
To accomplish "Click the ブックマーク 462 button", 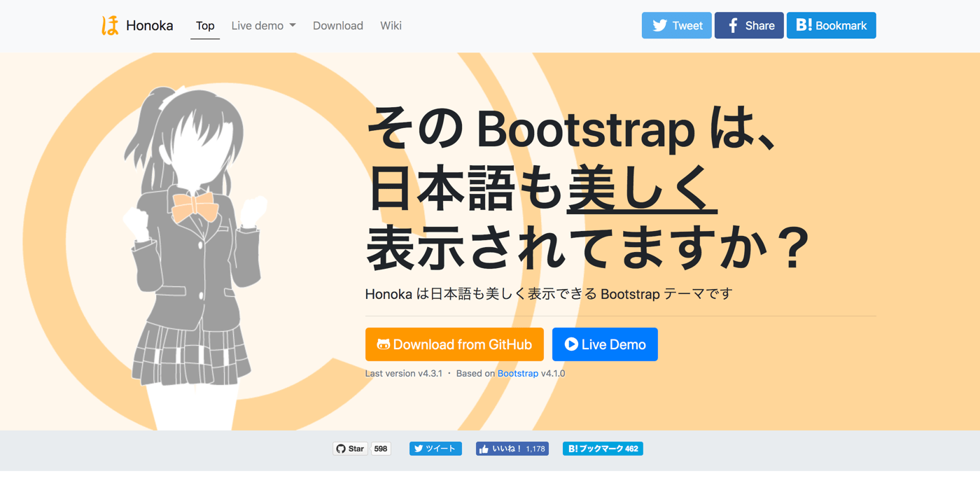I will click(603, 449).
